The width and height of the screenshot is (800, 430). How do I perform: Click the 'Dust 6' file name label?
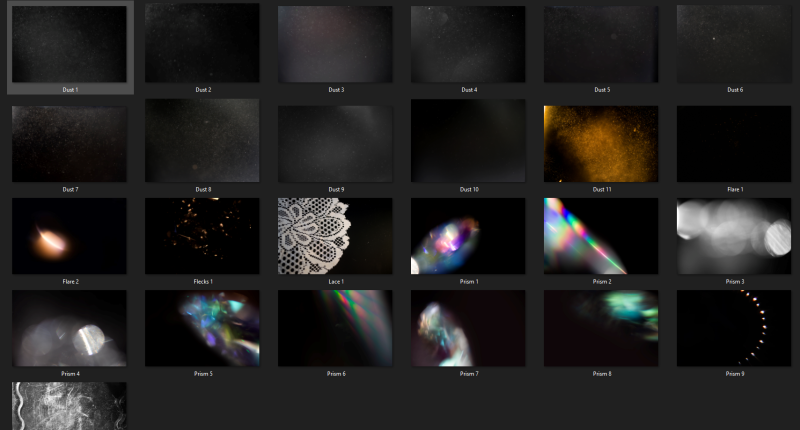[x=735, y=90]
